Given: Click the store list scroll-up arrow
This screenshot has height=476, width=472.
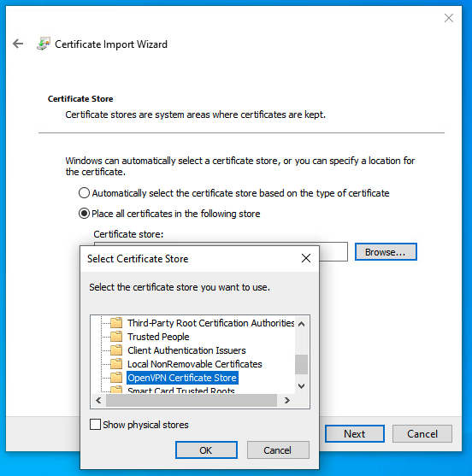Looking at the screenshot, I should coord(301,324).
